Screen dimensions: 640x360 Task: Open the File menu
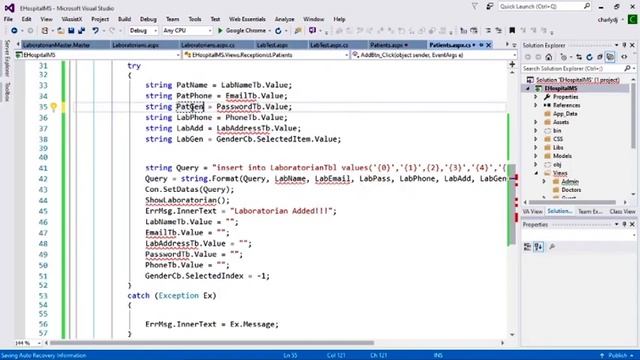pos(8,19)
